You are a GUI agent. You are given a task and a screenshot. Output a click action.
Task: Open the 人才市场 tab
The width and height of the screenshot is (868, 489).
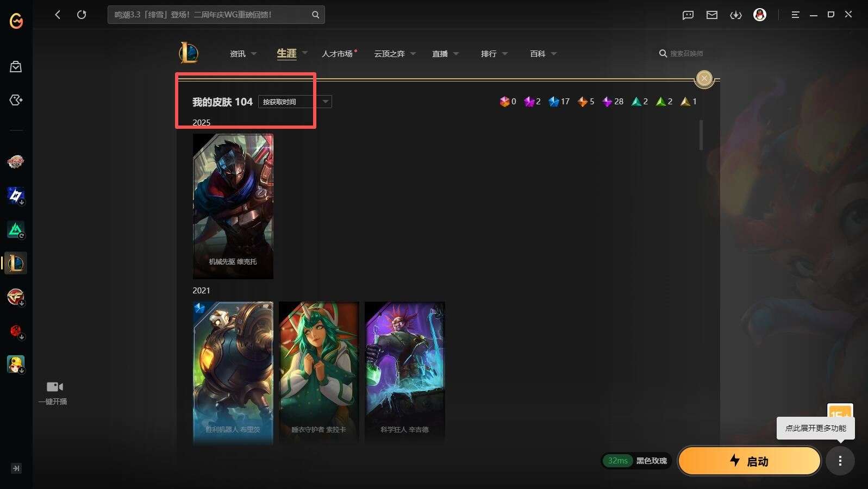(x=337, y=54)
